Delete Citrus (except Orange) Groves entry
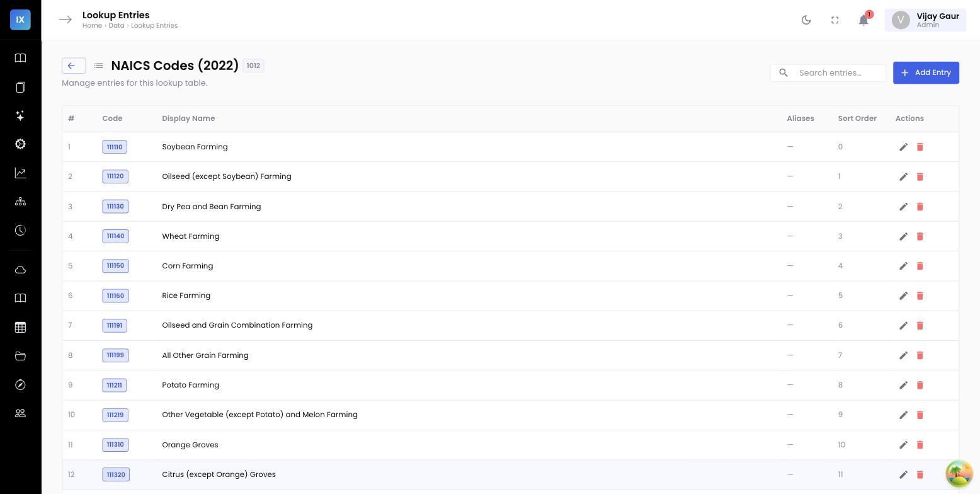 [x=920, y=474]
